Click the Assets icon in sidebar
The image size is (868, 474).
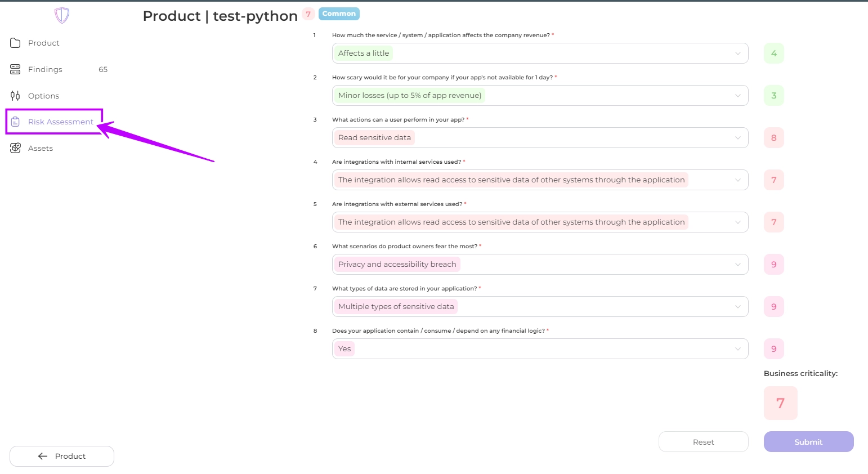[15, 148]
